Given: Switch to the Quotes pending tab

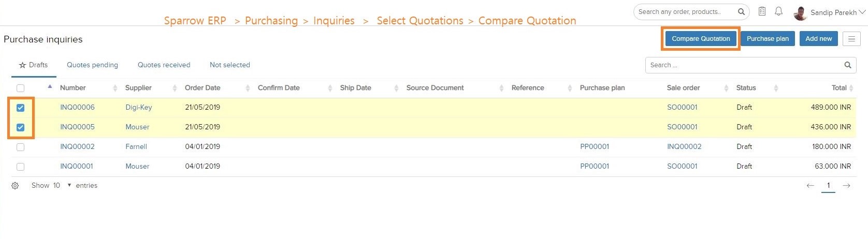Looking at the screenshot, I should (x=92, y=65).
